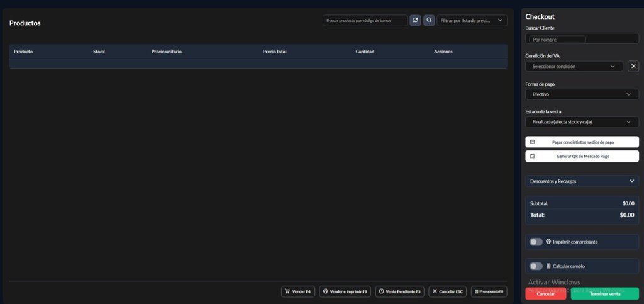
Task: Open the Seleccionar condición IVA dropdown
Action: (574, 66)
